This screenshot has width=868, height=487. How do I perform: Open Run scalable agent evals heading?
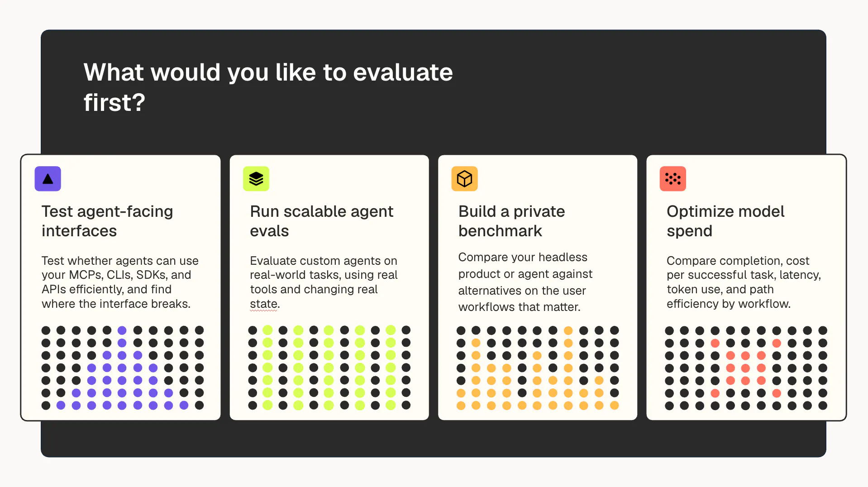tap(321, 221)
